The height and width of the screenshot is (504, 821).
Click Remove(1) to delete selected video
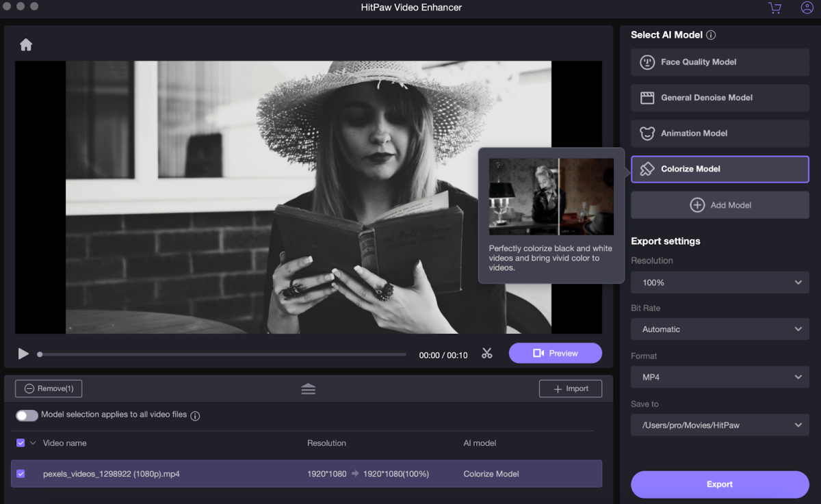point(48,388)
